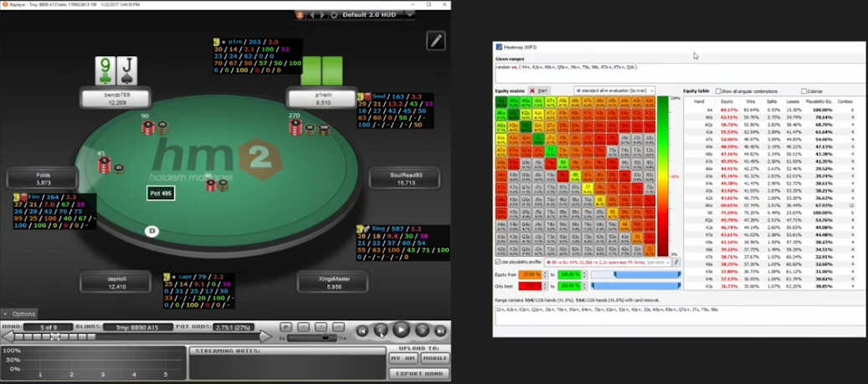Click the caprioli player name plate
The height and width of the screenshot is (384, 868).
[x=116, y=283]
